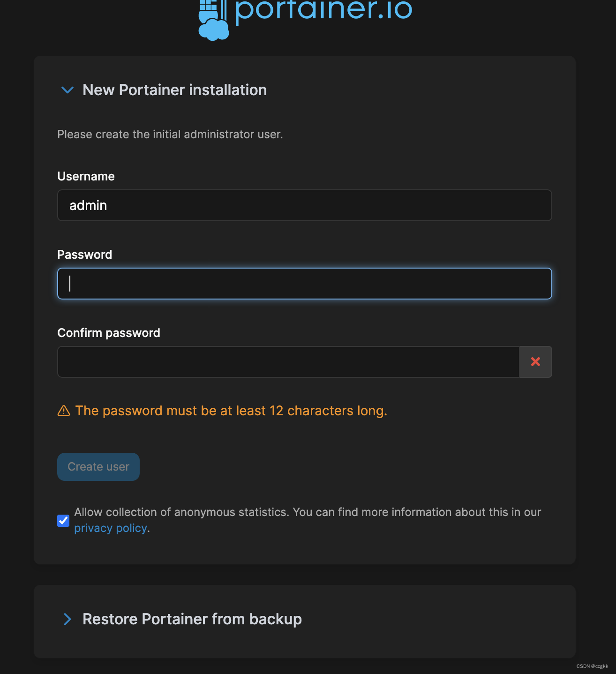Click the warning triangle icon
This screenshot has height=674, width=616.
click(x=64, y=411)
